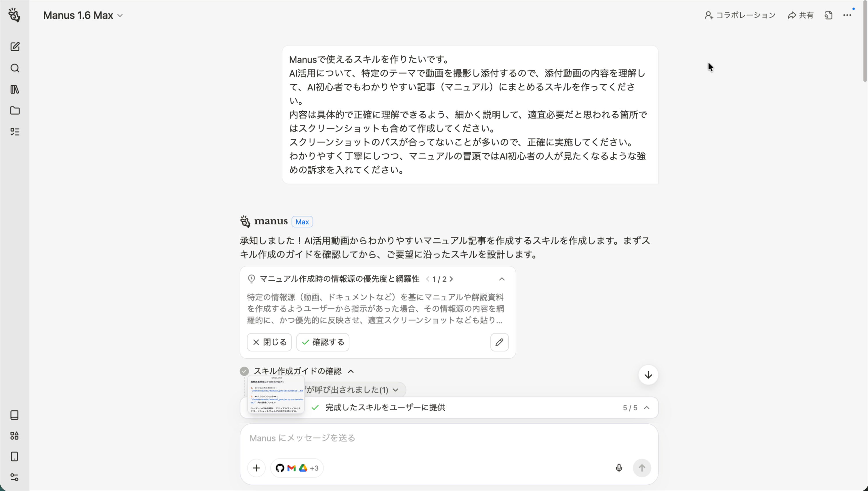This screenshot has height=491, width=868.
Task: Click the Manus message input field
Action: [x=405, y=438]
